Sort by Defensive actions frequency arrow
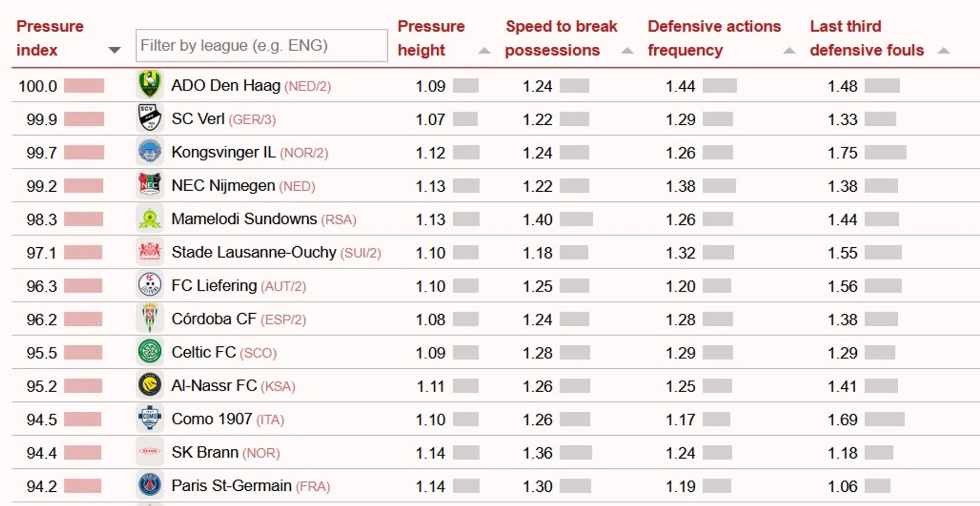This screenshot has height=506, width=980. tap(789, 51)
